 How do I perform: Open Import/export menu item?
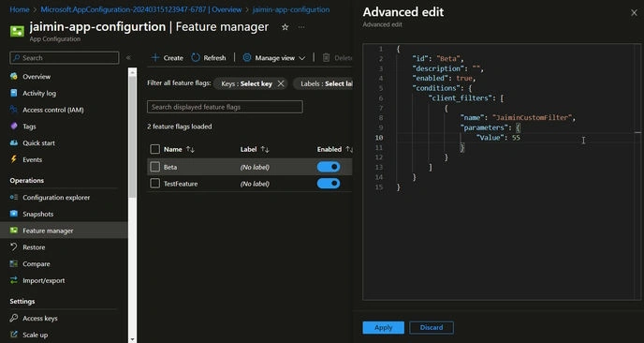tap(44, 280)
